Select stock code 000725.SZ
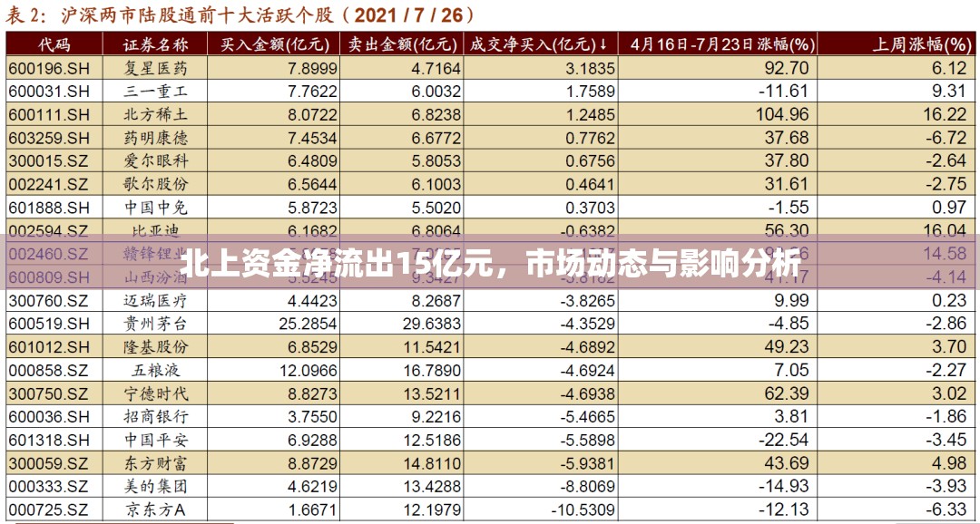 [x=49, y=509]
